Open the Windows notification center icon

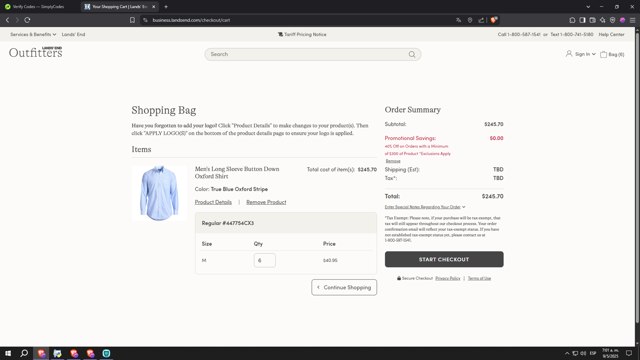[629, 353]
